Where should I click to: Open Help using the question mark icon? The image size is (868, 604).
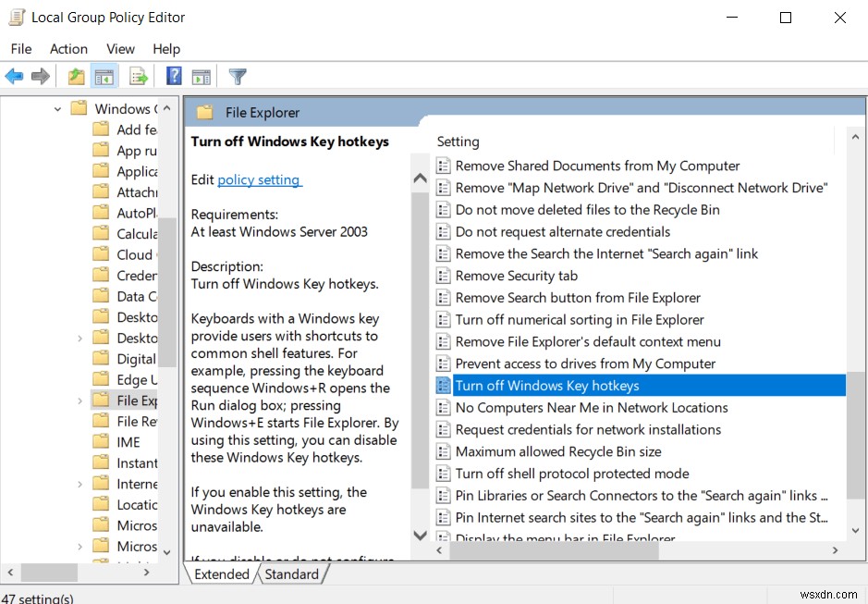(x=173, y=76)
